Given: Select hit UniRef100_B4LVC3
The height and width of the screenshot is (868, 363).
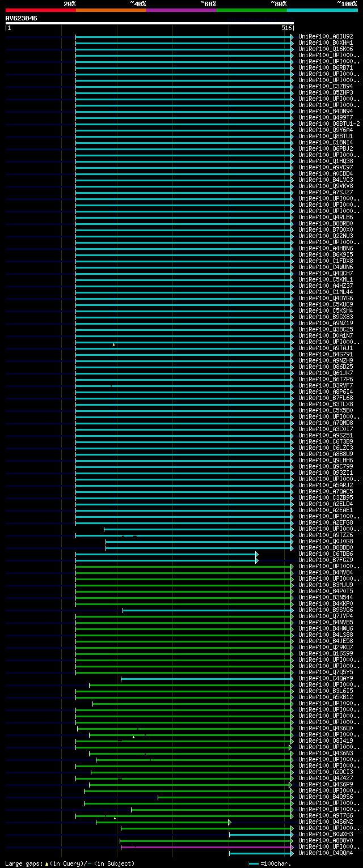Looking at the screenshot, I should click(326, 180).
